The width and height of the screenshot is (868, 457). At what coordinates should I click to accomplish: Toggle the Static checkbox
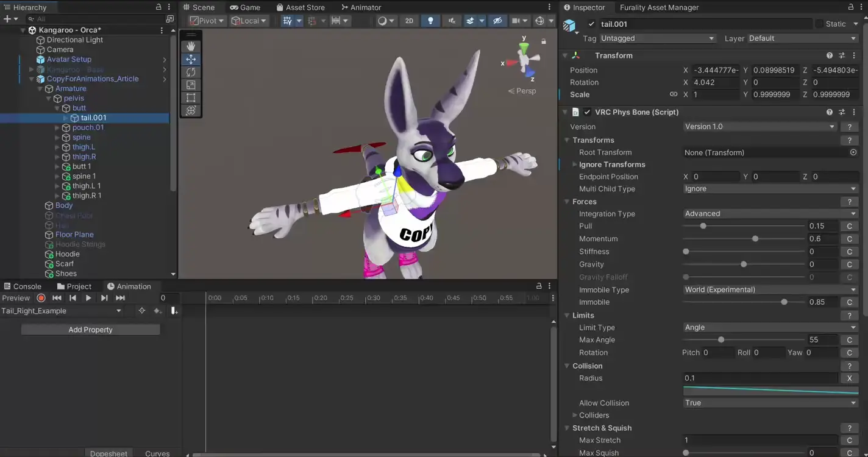point(819,24)
